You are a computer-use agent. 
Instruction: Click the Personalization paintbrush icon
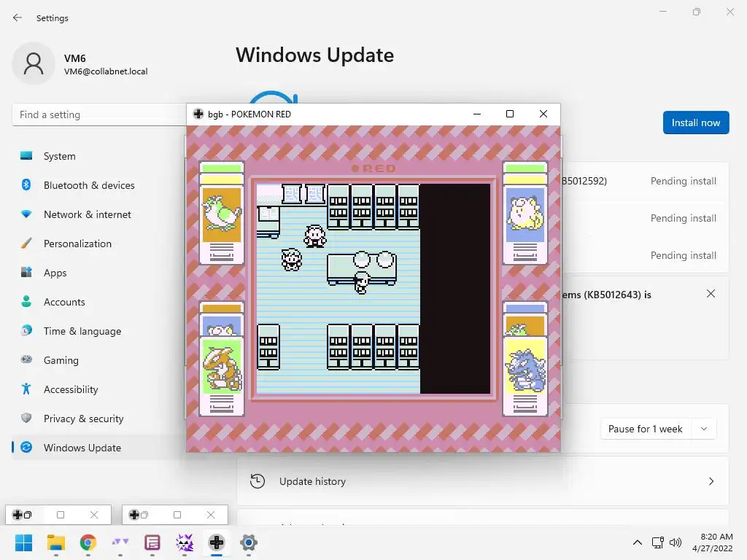[26, 244]
